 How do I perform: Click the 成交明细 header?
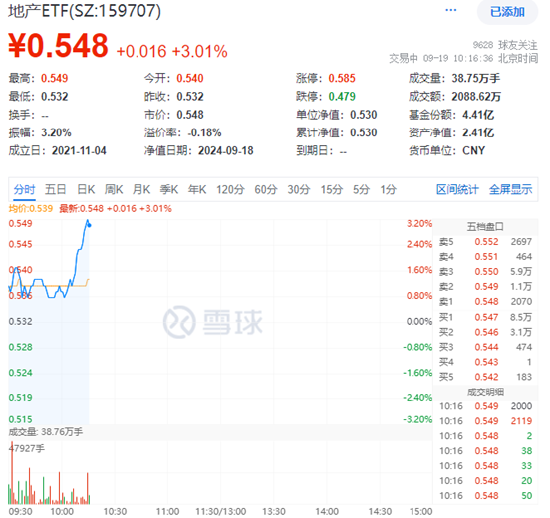click(x=485, y=392)
